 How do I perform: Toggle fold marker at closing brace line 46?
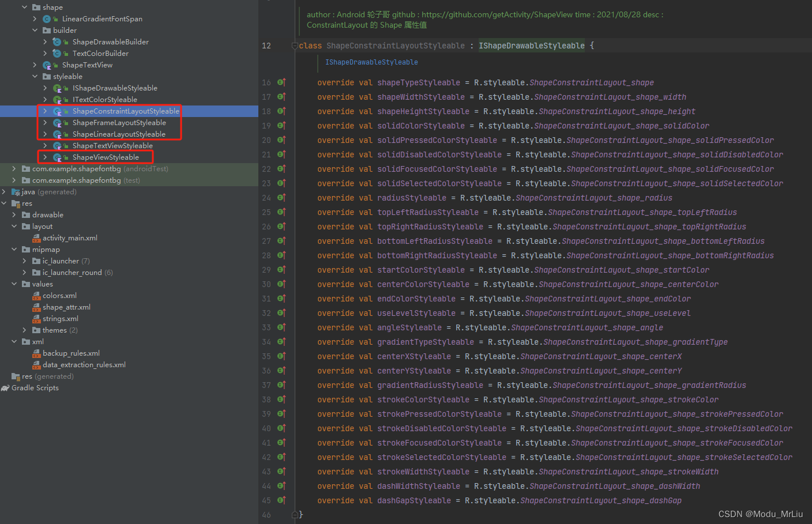[295, 514]
